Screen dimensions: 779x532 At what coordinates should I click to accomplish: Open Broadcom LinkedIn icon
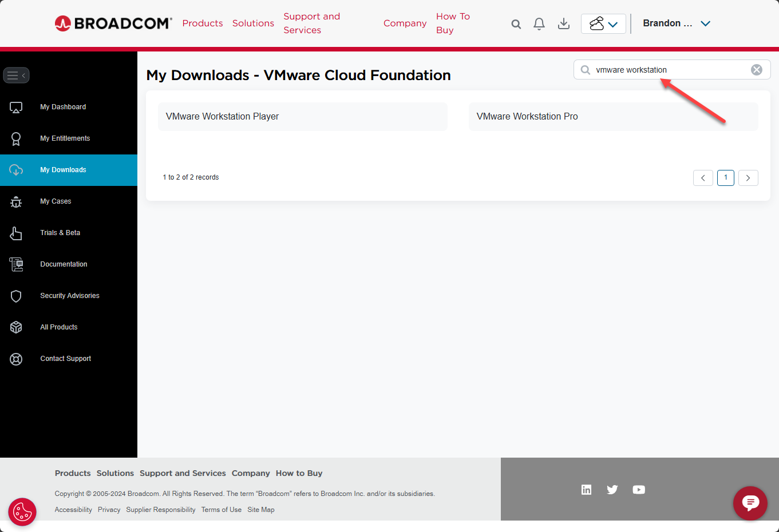[586, 490]
